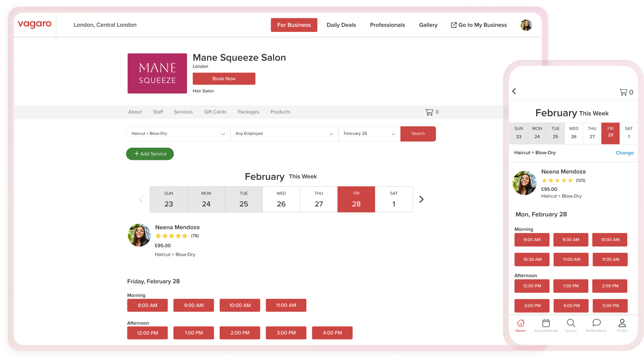The image size is (644, 360).
Task: Select FRI 28 in desktop calendar
Action: pyautogui.click(x=356, y=199)
